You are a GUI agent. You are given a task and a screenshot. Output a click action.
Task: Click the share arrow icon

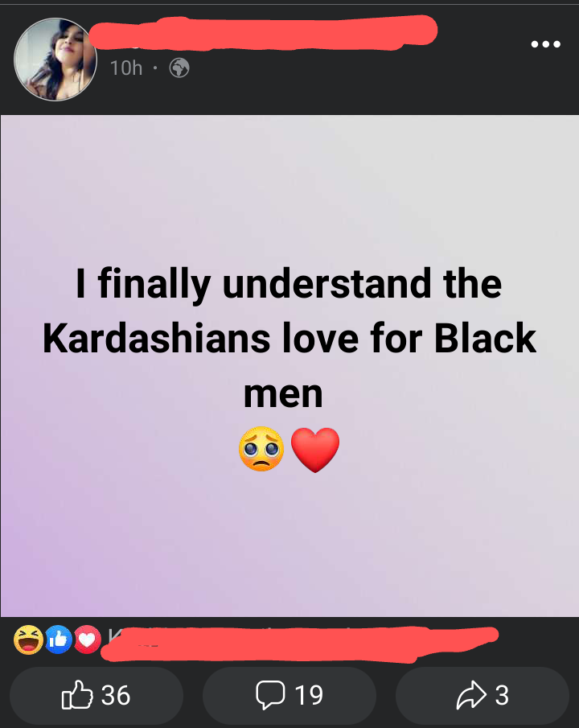coord(471,695)
